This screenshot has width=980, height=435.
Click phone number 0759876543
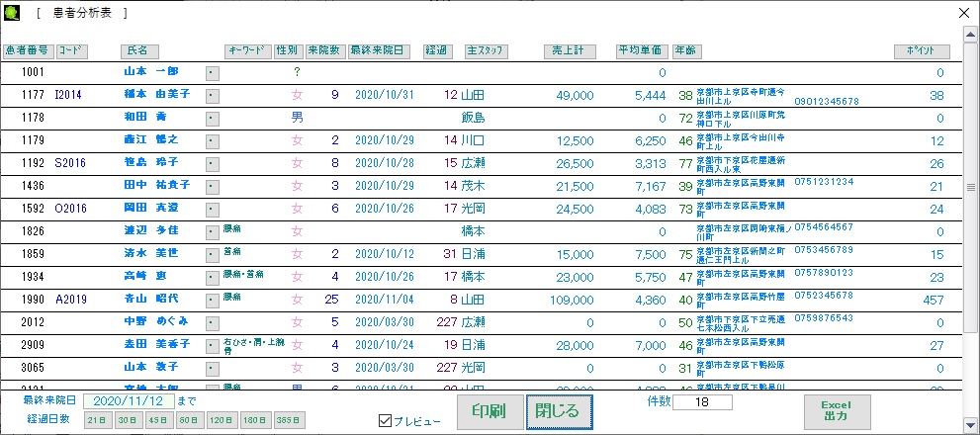[824, 317]
